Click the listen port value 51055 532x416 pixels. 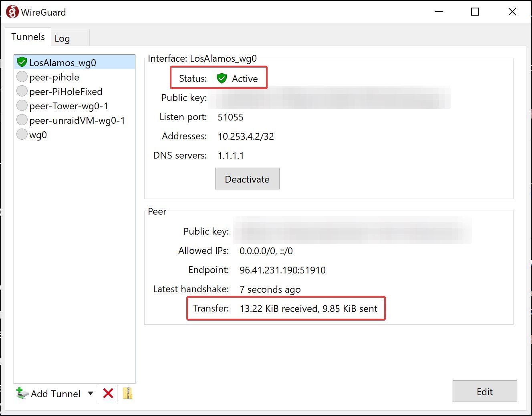230,117
